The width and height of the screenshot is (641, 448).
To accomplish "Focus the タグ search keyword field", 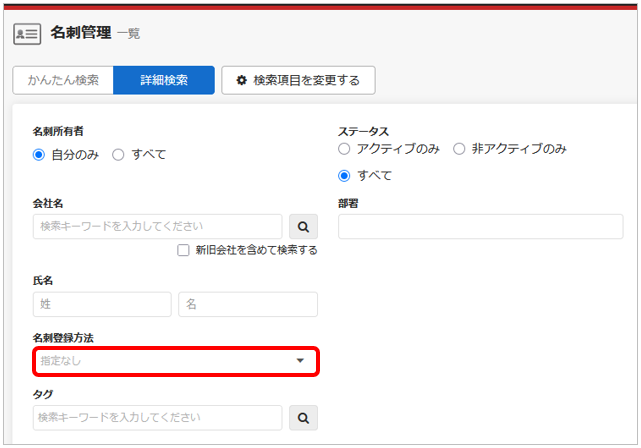I will click(x=157, y=417).
